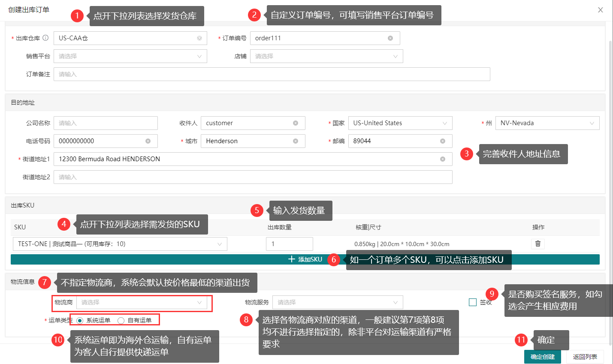Enable the 签收 signature checkbox
This screenshot has height=364, width=613.
pyautogui.click(x=473, y=302)
